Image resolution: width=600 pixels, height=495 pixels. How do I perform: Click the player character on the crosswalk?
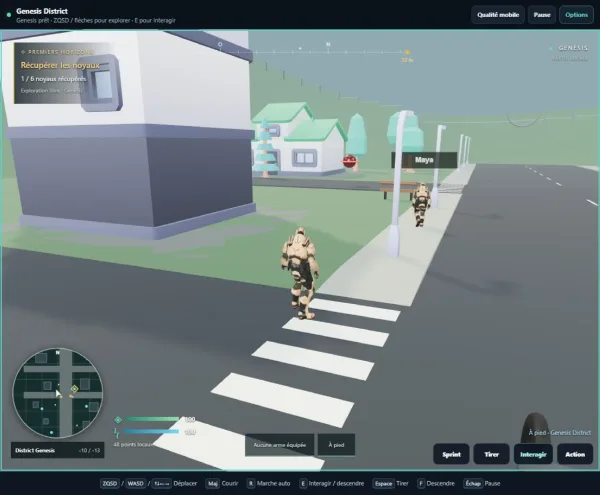(301, 273)
